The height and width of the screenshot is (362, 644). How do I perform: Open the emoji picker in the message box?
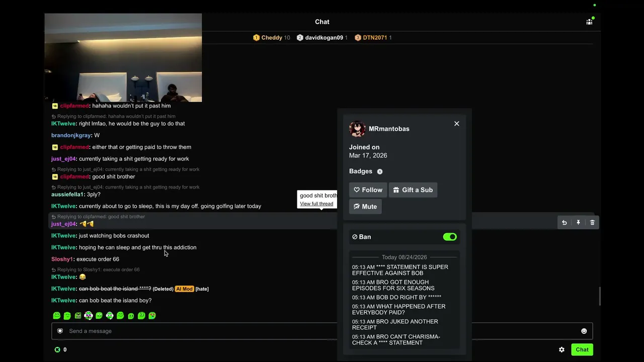(x=584, y=331)
